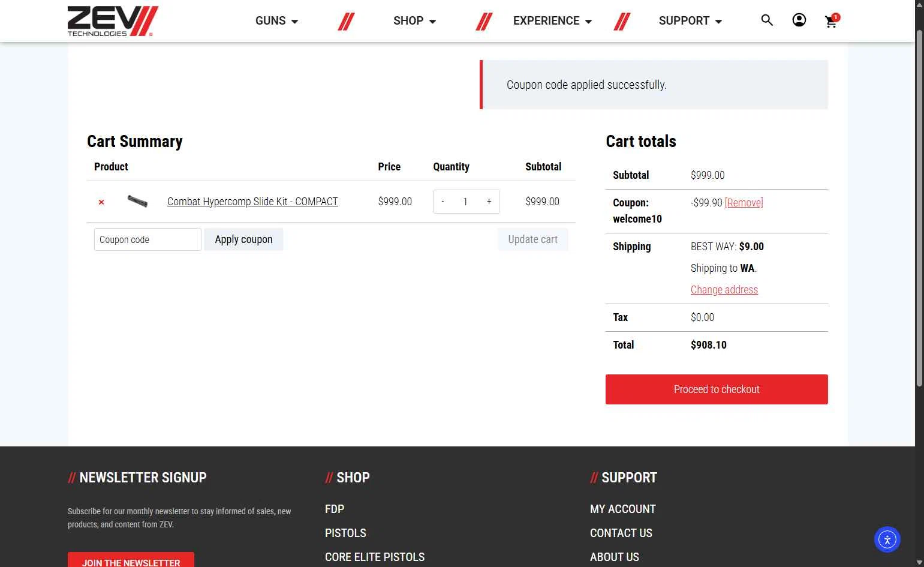Select the -$99.90 coupon discount amount
The image size is (924, 567).
706,203
